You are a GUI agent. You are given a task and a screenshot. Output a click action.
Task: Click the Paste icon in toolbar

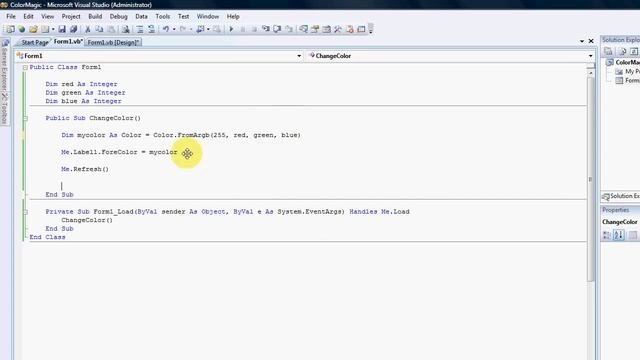[x=111, y=29]
